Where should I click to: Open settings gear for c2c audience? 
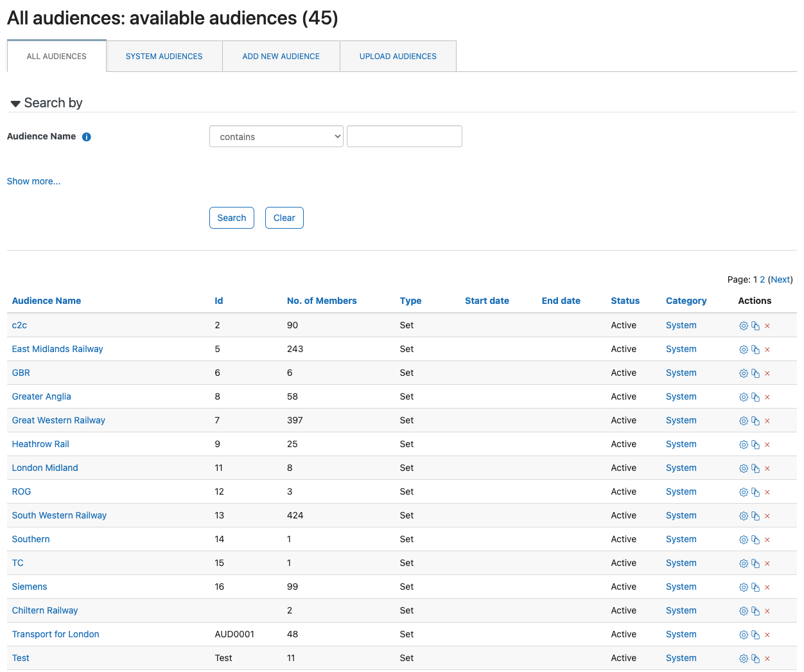click(x=744, y=326)
